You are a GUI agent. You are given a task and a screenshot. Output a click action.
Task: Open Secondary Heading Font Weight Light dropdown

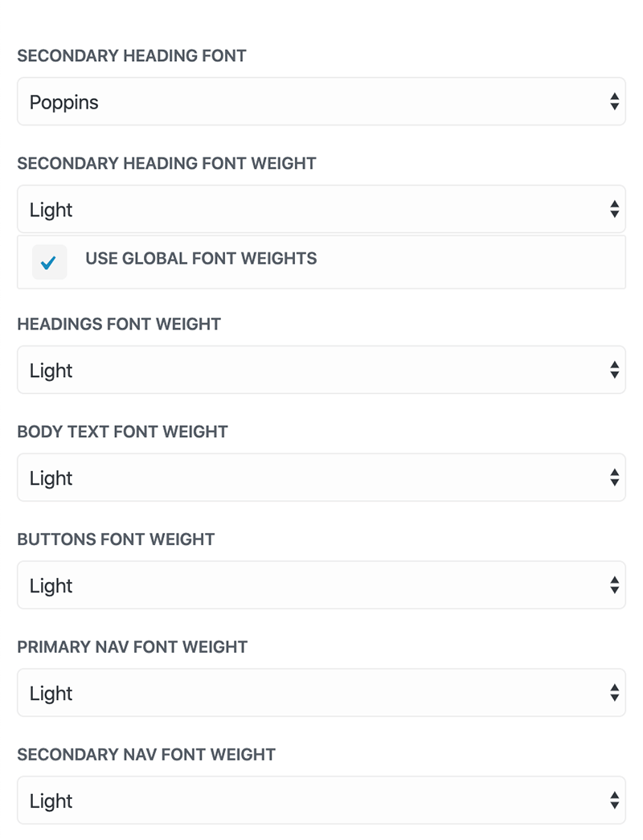point(321,209)
